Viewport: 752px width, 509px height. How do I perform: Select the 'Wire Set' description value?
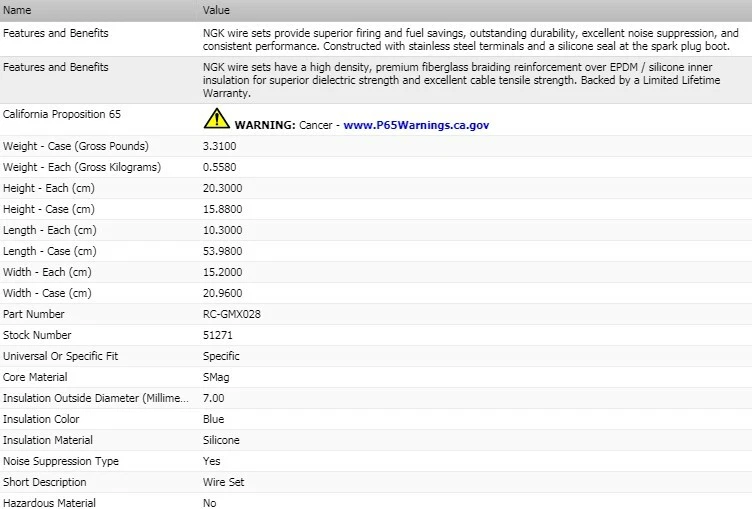coord(223,483)
